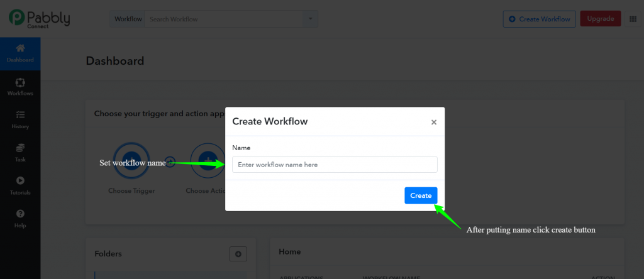Add a new folder with plus button
This screenshot has width=644, height=279.
point(238,254)
